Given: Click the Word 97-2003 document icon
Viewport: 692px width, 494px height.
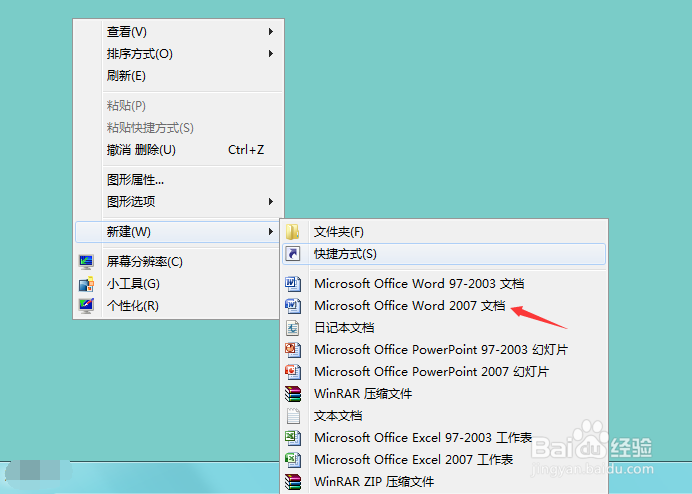Looking at the screenshot, I should point(293,283).
